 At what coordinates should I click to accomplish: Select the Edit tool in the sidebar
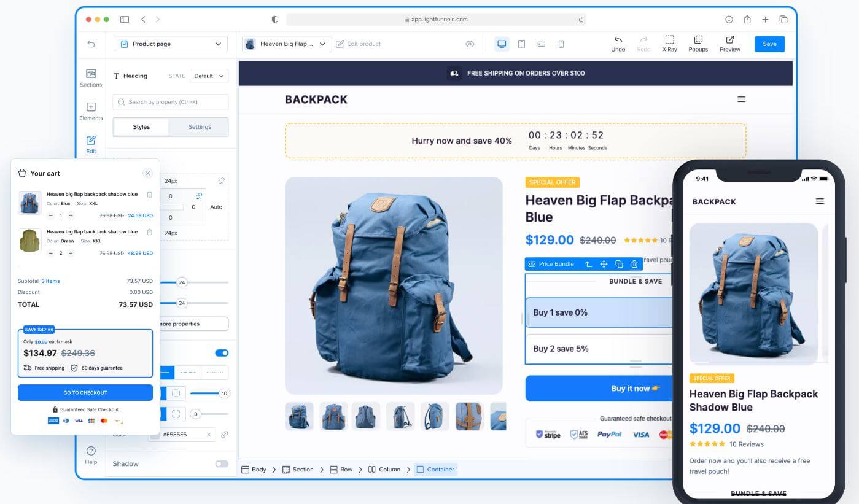(91, 144)
